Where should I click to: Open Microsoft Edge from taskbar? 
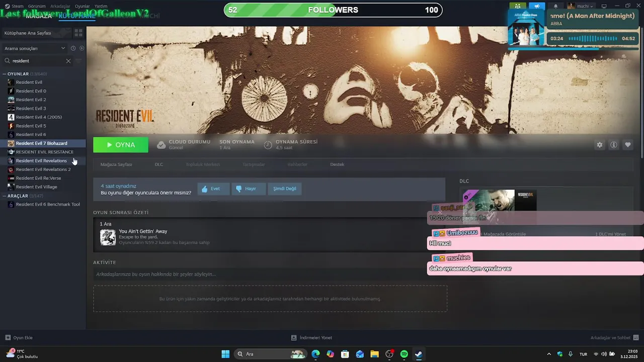pyautogui.click(x=315, y=354)
